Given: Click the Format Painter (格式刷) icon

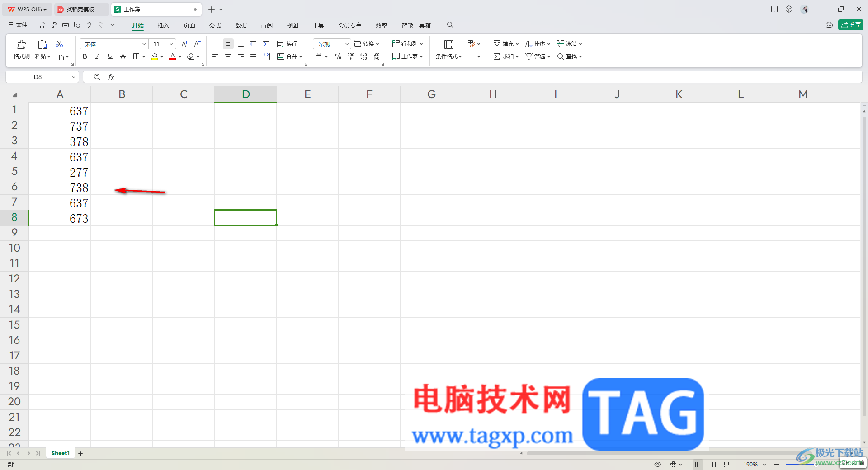Looking at the screenshot, I should (x=21, y=44).
